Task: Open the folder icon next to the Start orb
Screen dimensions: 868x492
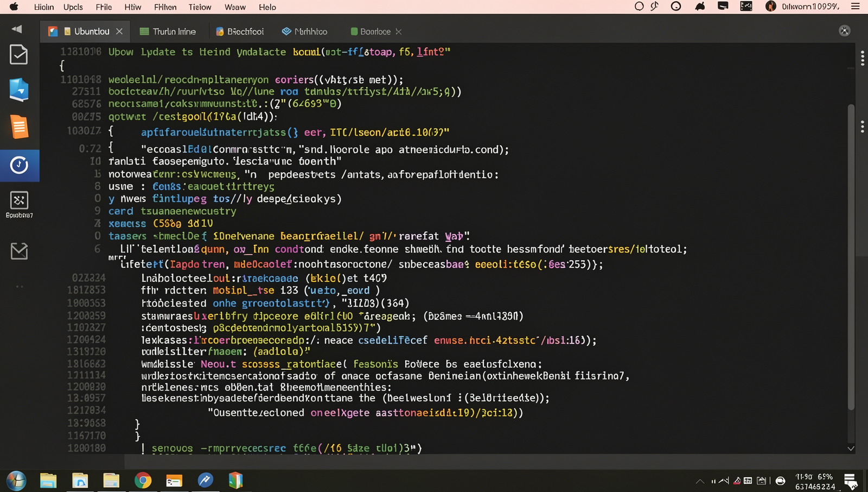Action: [48, 481]
